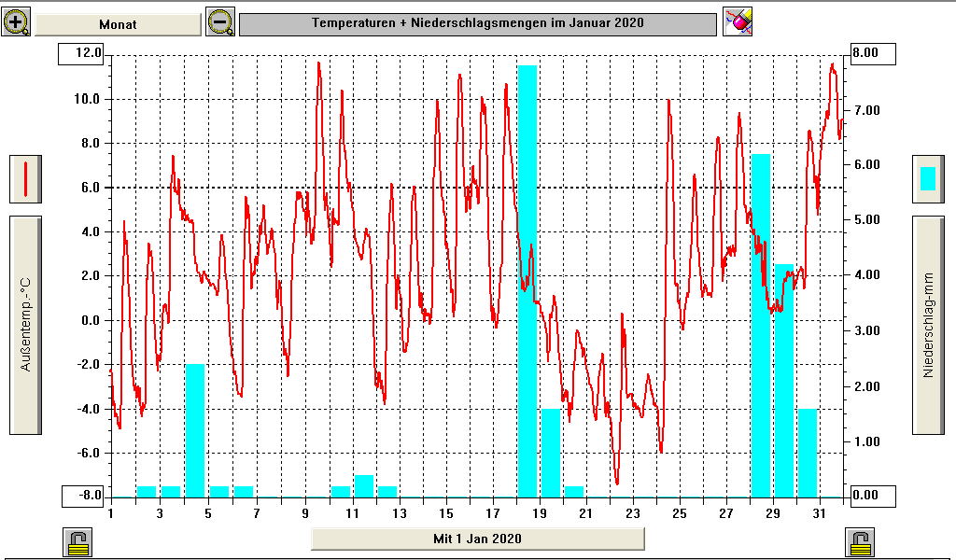Select the 0.00 right axis minimum field
The width and height of the screenshot is (956, 560).
tap(869, 495)
